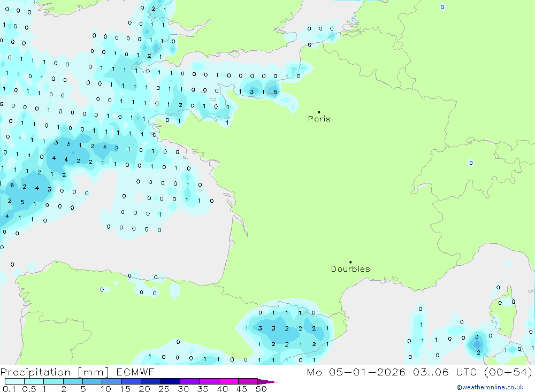Click the 2–5 mm legend swatch

(73, 381)
